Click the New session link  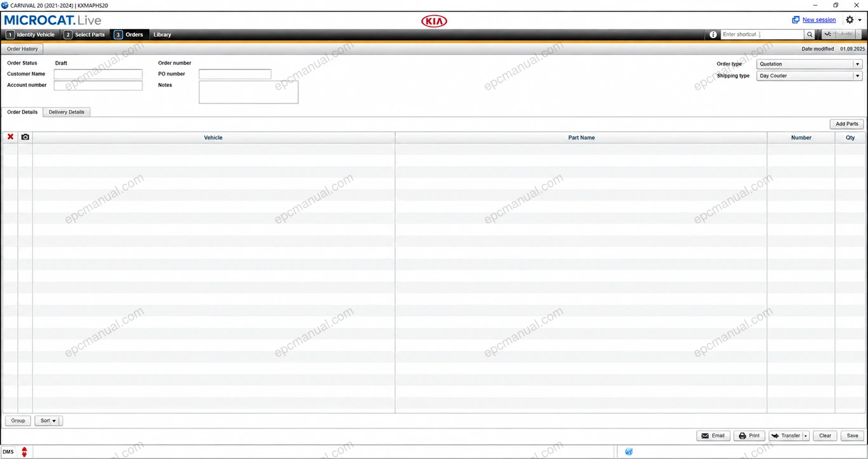819,20
